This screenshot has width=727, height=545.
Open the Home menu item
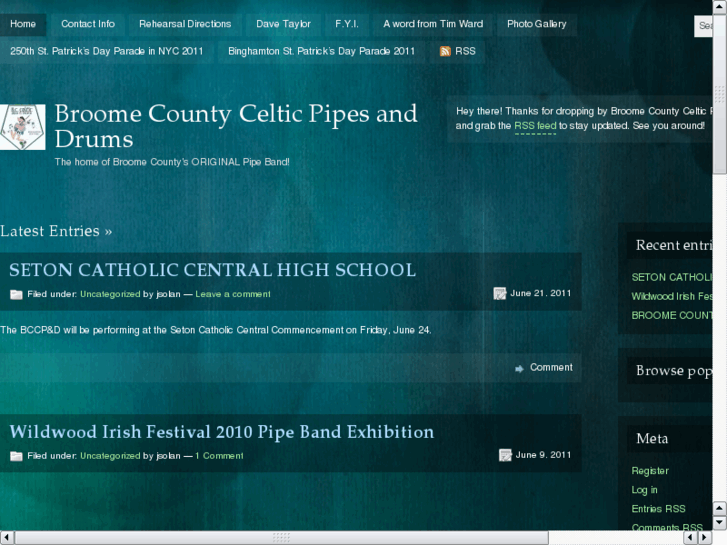click(x=23, y=24)
